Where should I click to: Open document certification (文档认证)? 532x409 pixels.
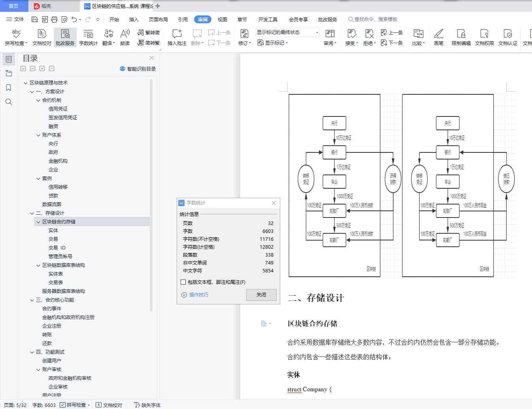(508, 37)
